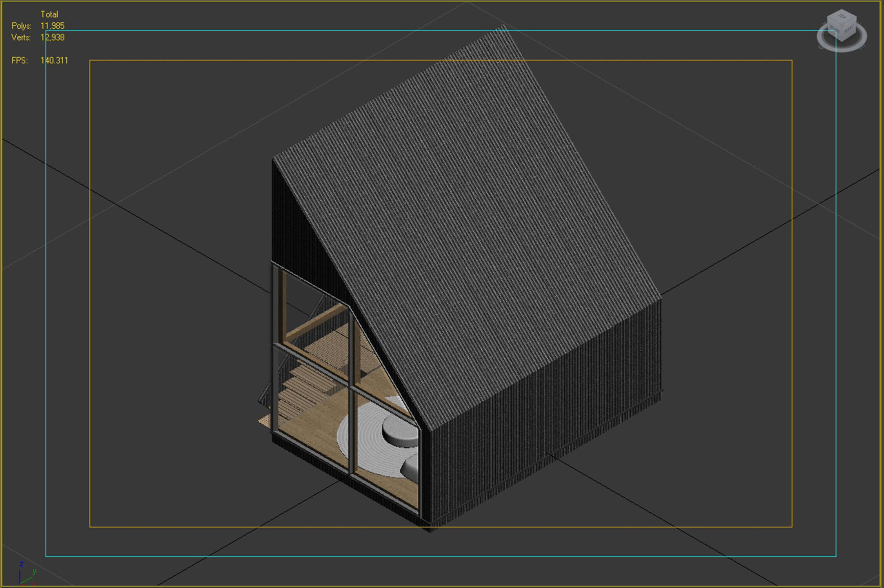Click the top face of the ViewCube
This screenshot has width=884, height=588.
pyautogui.click(x=841, y=16)
